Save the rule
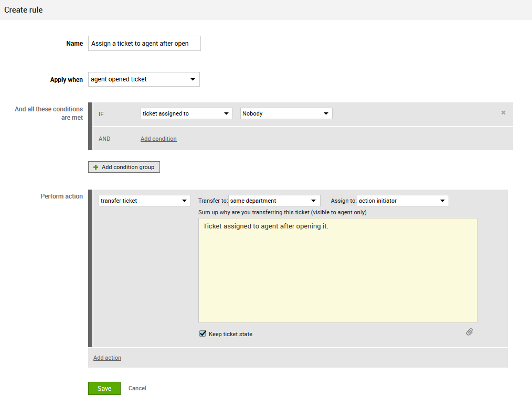This screenshot has width=532, height=407. [104, 388]
